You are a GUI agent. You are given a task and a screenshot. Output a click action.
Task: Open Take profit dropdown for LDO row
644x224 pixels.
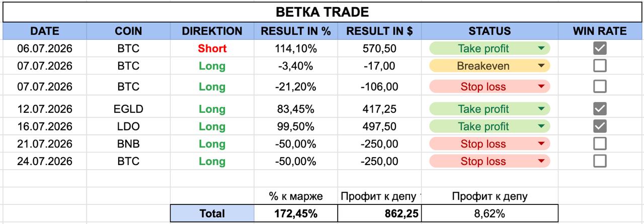click(541, 126)
